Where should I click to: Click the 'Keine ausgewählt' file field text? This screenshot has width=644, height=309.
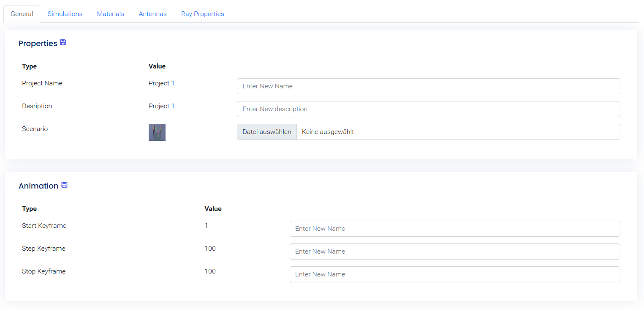[328, 132]
